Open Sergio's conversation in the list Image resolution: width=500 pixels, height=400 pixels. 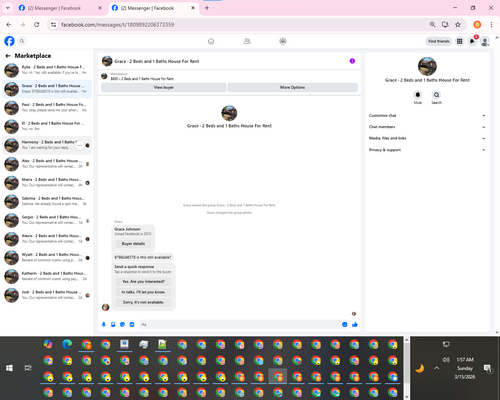(47, 220)
